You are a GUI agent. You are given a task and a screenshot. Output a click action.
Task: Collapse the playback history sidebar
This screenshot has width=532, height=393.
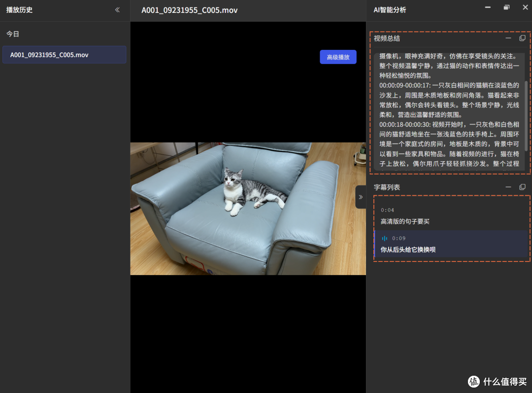tap(117, 10)
